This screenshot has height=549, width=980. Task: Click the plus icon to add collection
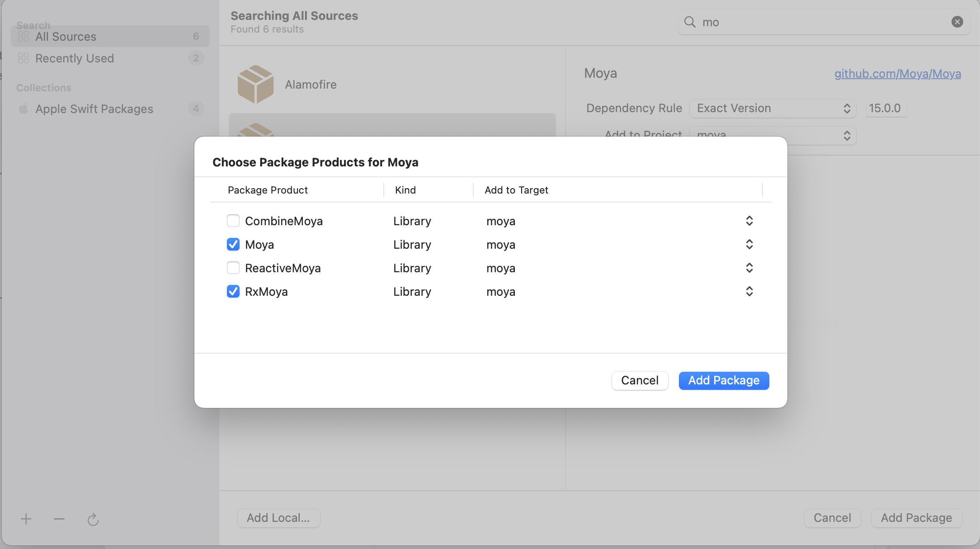(26, 519)
